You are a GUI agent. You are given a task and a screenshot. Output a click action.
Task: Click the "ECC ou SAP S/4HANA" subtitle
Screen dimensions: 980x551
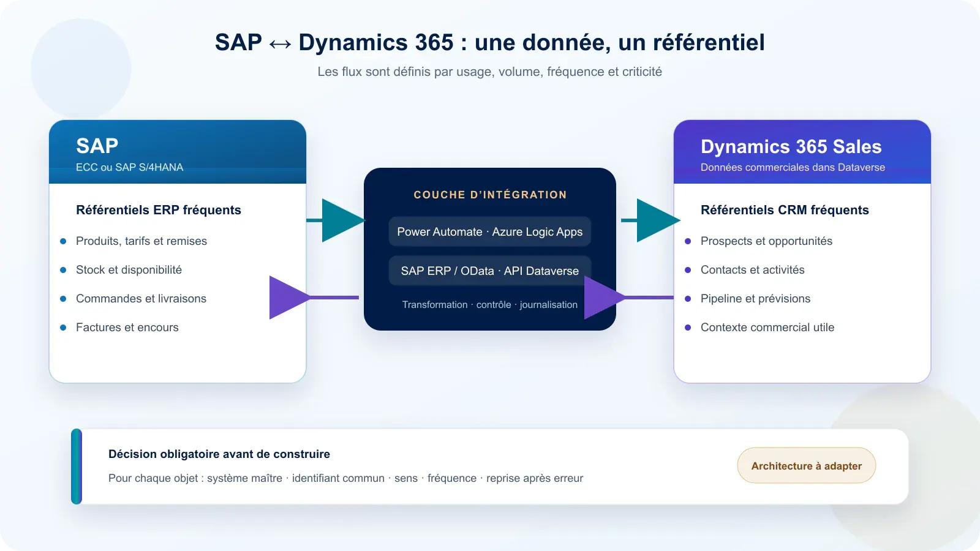click(130, 167)
